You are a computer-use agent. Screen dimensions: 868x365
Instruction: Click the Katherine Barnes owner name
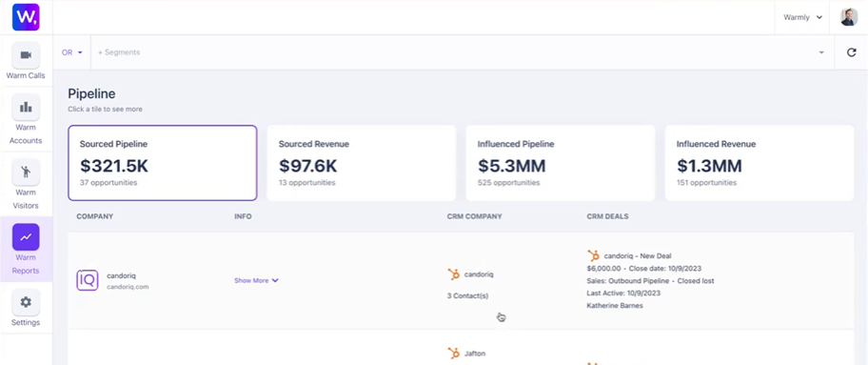pos(615,306)
